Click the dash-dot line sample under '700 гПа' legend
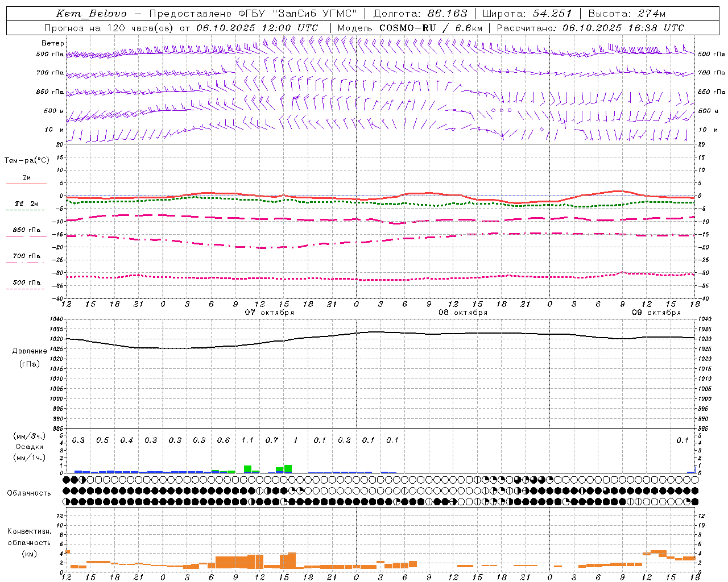The width and height of the screenshot is (728, 582). point(25,263)
